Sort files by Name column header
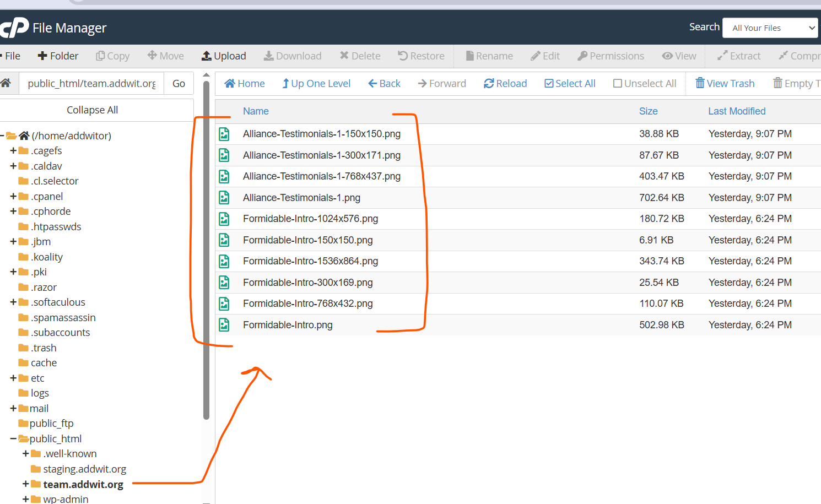 coord(256,111)
